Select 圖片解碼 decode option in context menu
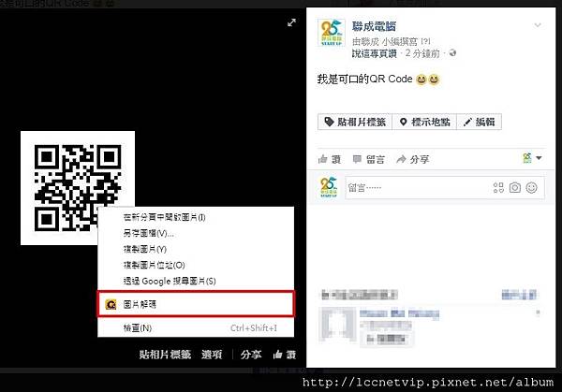Image resolution: width=562 pixels, height=392 pixels. 196,304
